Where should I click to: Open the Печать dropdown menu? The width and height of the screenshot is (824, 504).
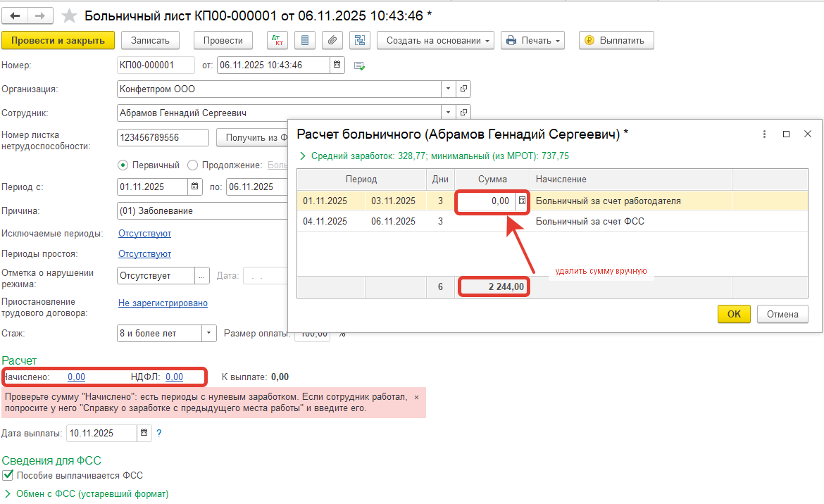(533, 40)
